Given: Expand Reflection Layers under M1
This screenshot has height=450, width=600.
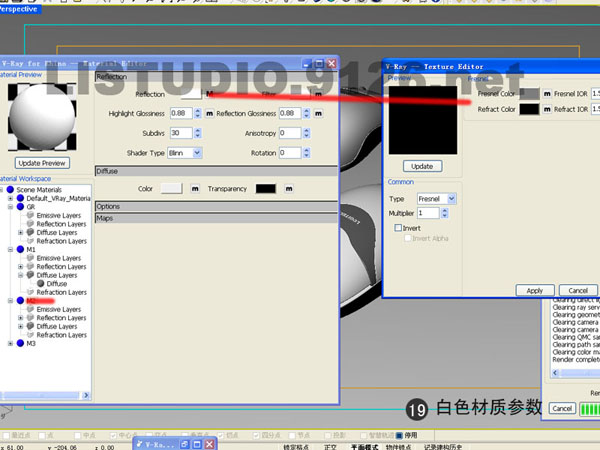Looking at the screenshot, I should tap(21, 266).
